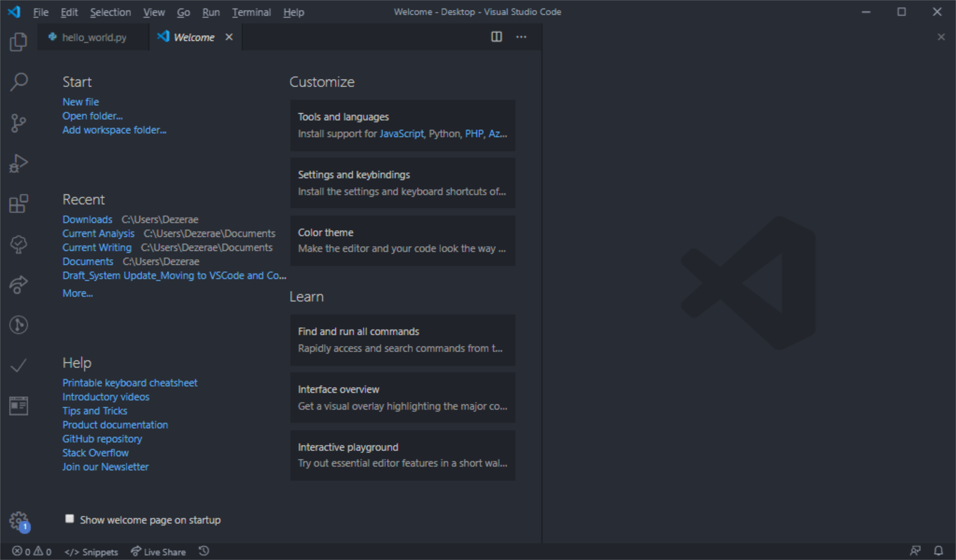
Task: Open notifications with the bell icon
Action: pyautogui.click(x=939, y=551)
